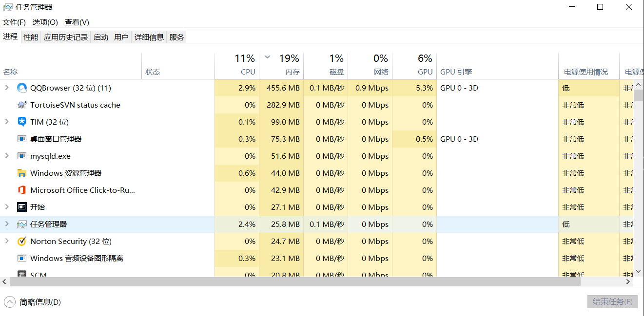
Task: Switch to the 用户 tab
Action: click(121, 37)
